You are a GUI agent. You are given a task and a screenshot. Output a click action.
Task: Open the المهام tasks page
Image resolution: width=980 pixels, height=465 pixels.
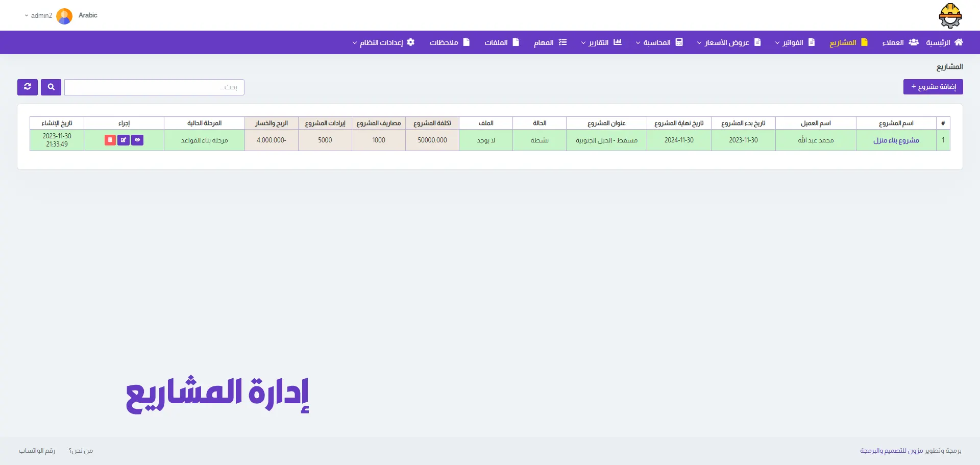pyautogui.click(x=550, y=42)
